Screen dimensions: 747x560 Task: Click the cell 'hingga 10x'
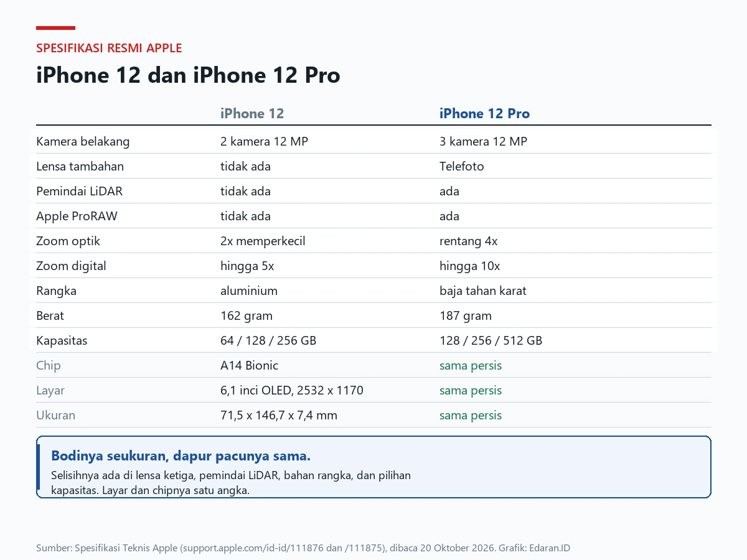point(469,266)
